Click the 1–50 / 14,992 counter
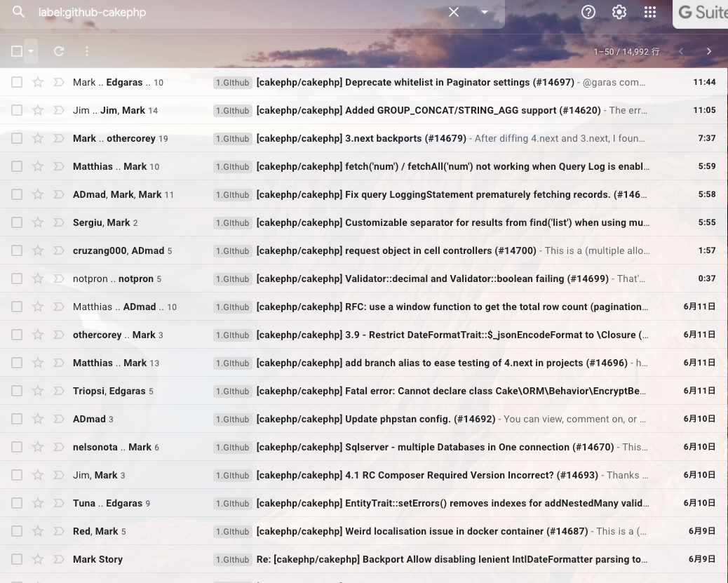The height and width of the screenshot is (583, 728). (626, 51)
